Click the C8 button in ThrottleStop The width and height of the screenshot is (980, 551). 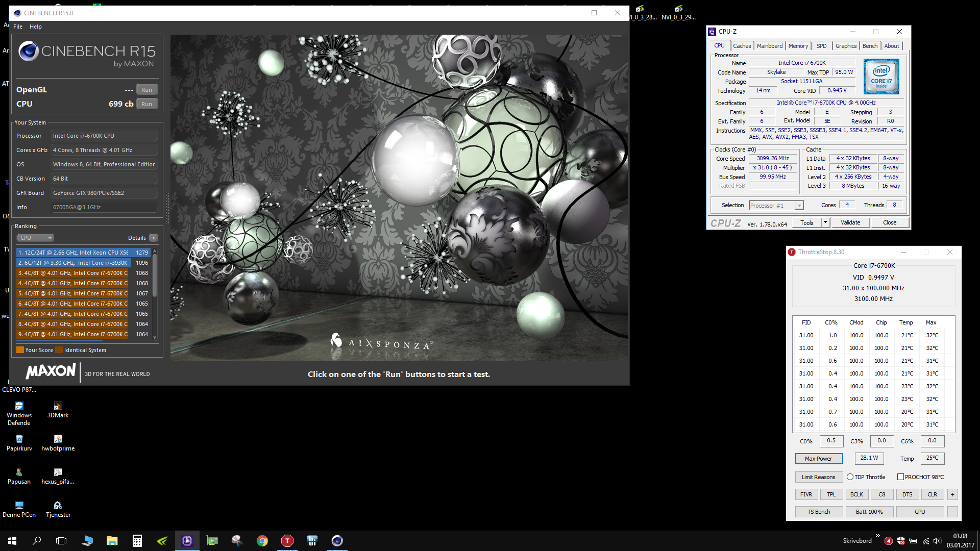881,494
